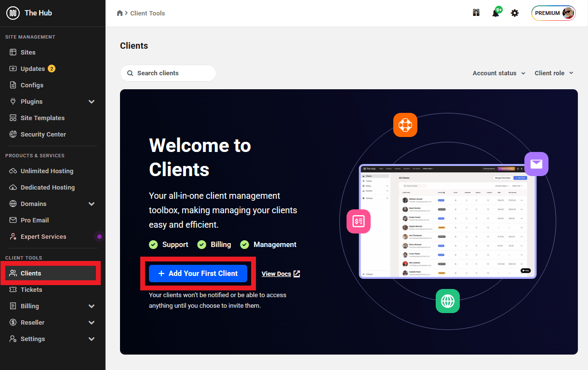Click the search magnifier icon
Viewport: 588px width, 370px height.
click(x=130, y=73)
